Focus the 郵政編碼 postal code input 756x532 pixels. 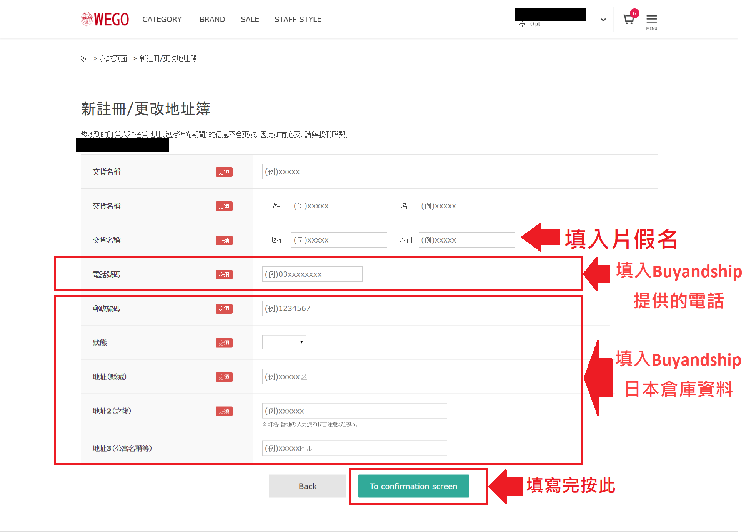pyautogui.click(x=301, y=308)
